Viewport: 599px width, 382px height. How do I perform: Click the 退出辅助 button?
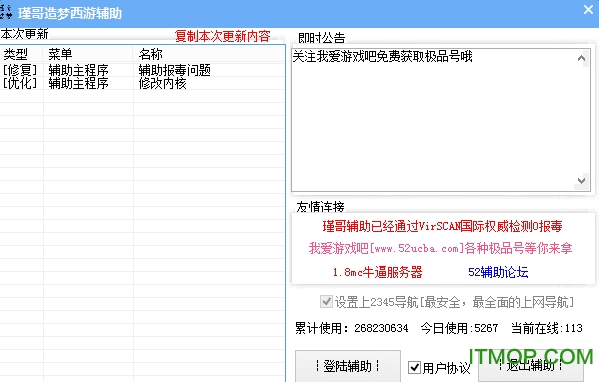(x=531, y=366)
